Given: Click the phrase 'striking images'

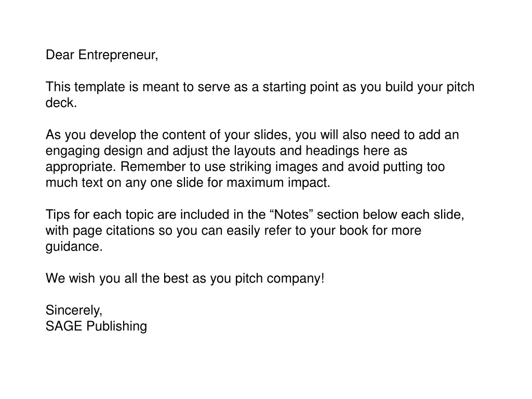Looking at the screenshot, I should (273, 167).
